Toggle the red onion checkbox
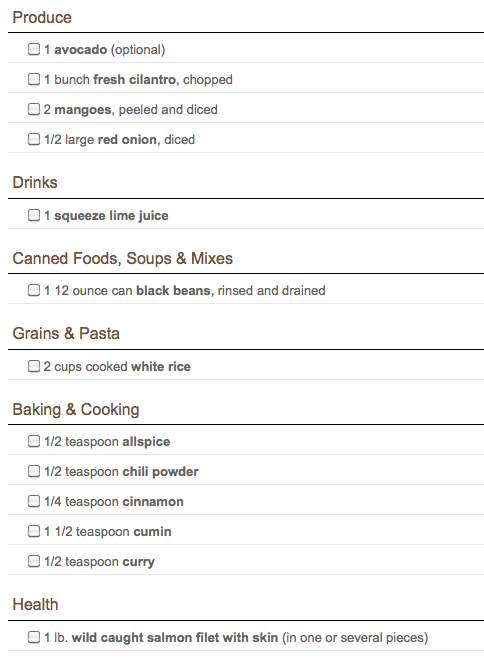The width and height of the screenshot is (484, 667). 34,139
